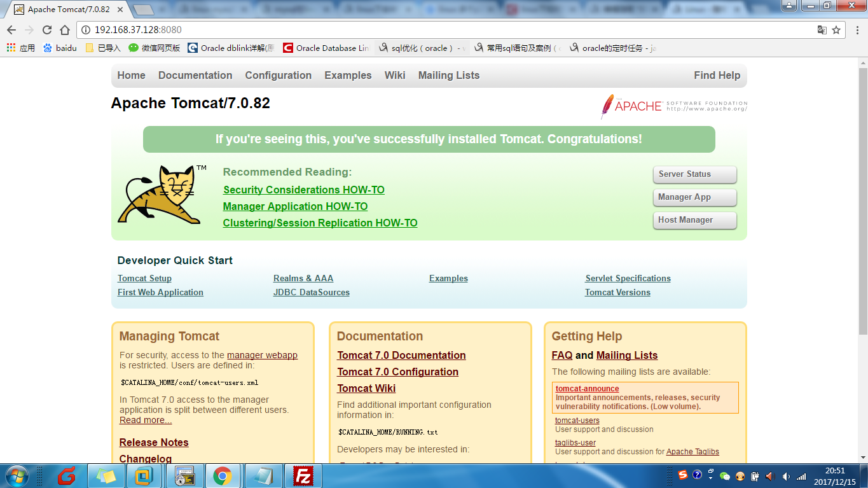The height and width of the screenshot is (488, 868).
Task: Open Documentation in the top navigation
Action: 195,75
